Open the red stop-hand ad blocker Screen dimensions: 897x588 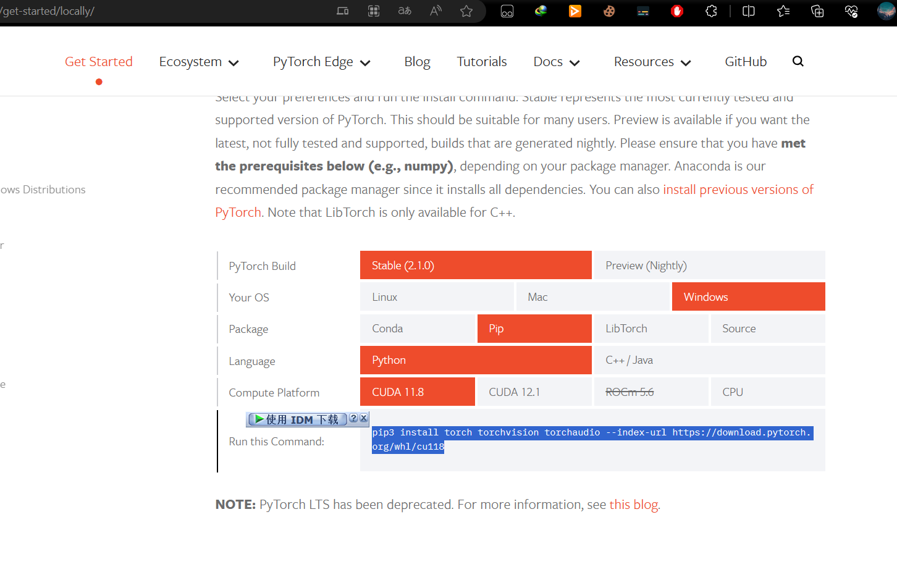(x=677, y=11)
